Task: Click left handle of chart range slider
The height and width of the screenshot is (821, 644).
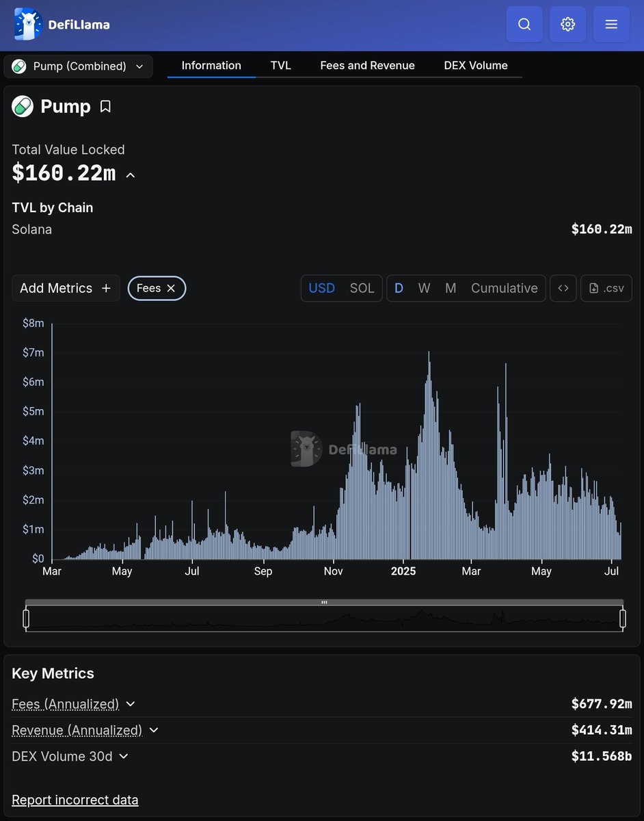Action: 26,618
